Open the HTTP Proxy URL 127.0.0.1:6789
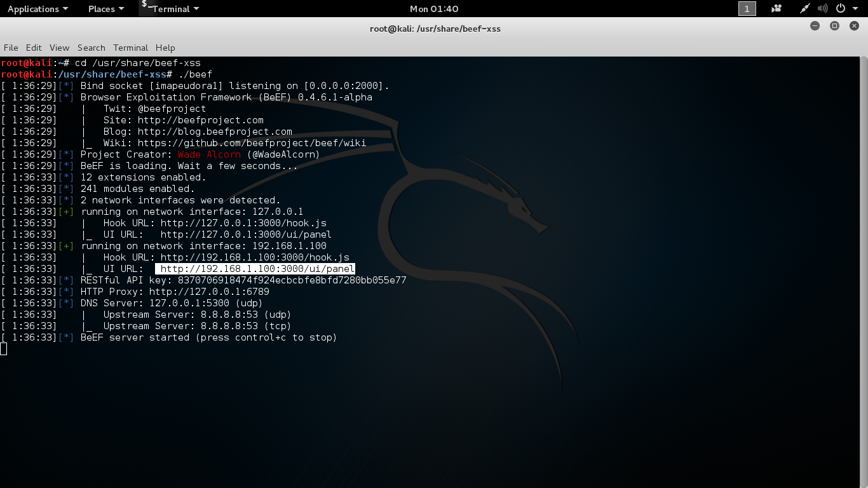Image resolution: width=868 pixels, height=488 pixels. (x=209, y=292)
